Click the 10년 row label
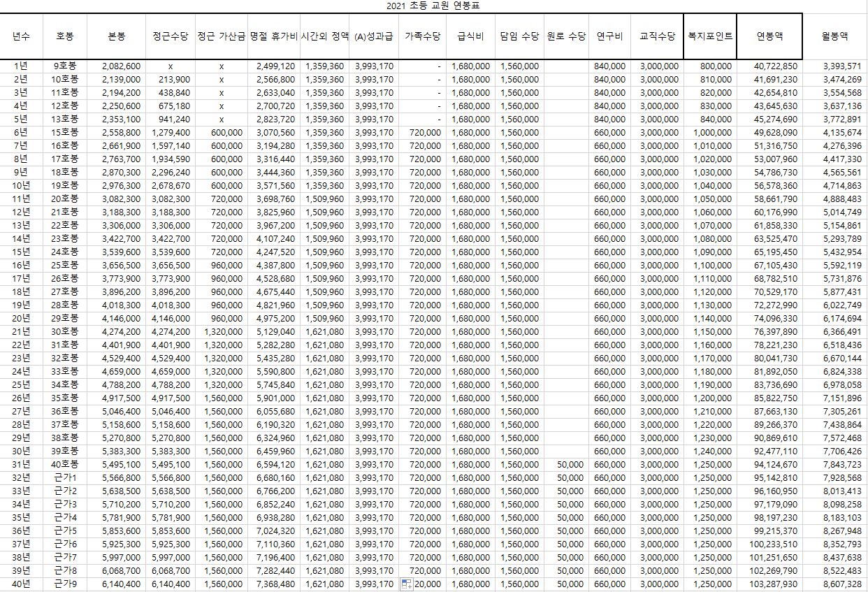The width and height of the screenshot is (868, 592). [21, 185]
